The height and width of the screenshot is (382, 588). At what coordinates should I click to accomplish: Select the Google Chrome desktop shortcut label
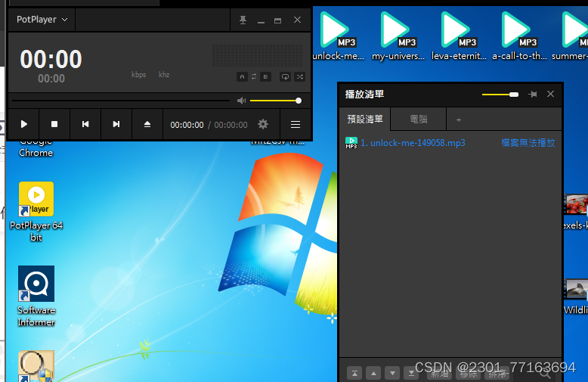pos(36,148)
